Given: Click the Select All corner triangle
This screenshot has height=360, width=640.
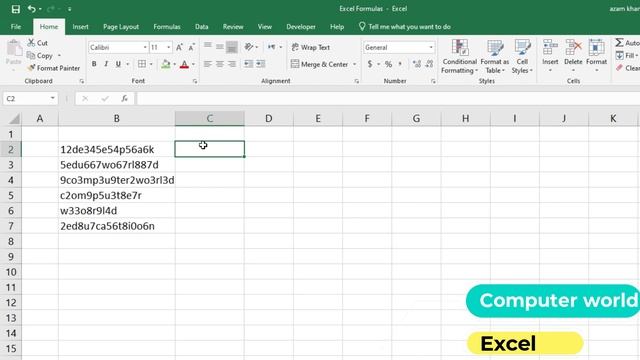Looking at the screenshot, I should click(x=13, y=119).
